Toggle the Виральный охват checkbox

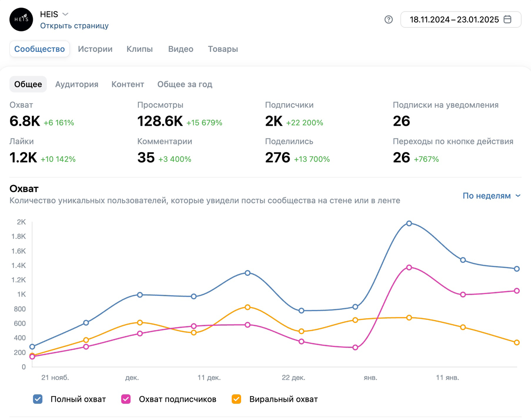(237, 399)
